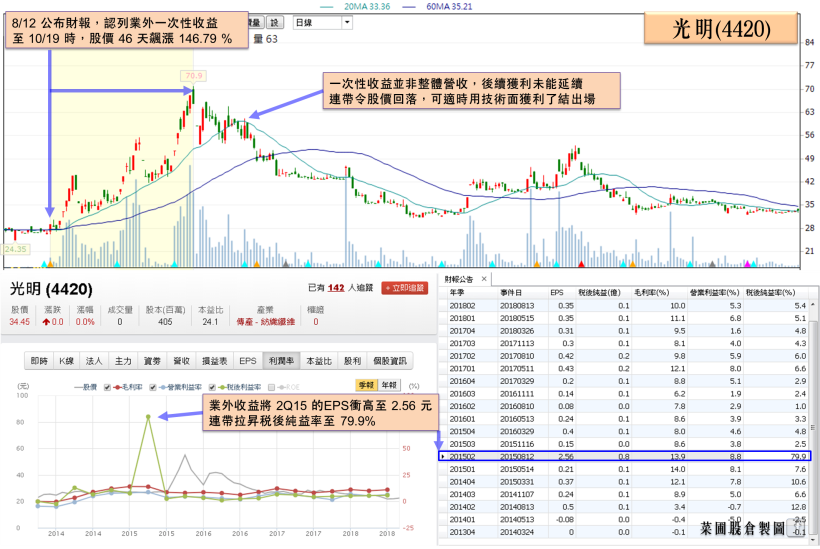
Task: Click the 20150812 event date cell
Action: click(517, 456)
